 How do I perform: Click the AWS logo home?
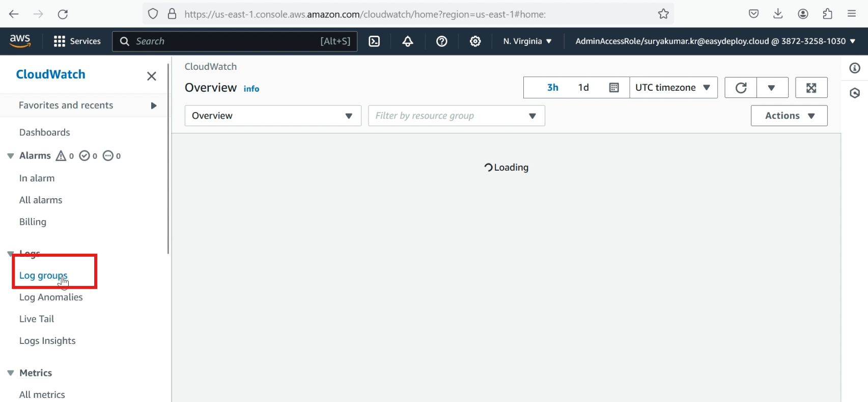20,41
